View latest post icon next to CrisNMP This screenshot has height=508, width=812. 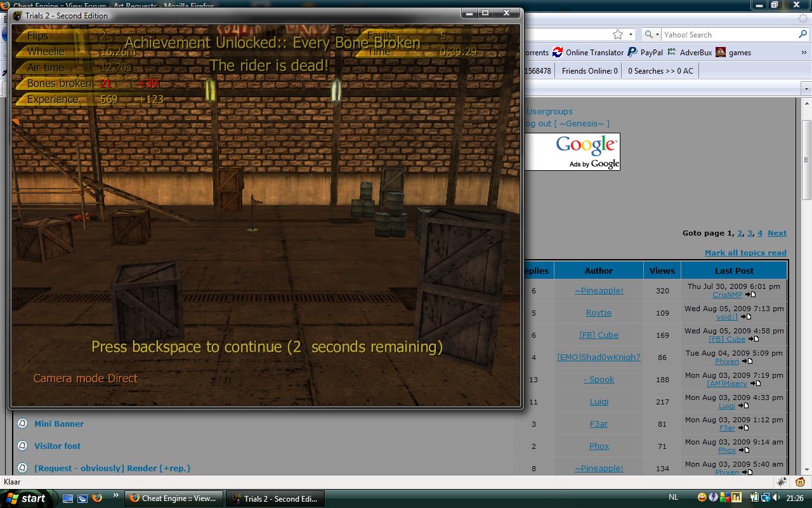pyautogui.click(x=750, y=295)
